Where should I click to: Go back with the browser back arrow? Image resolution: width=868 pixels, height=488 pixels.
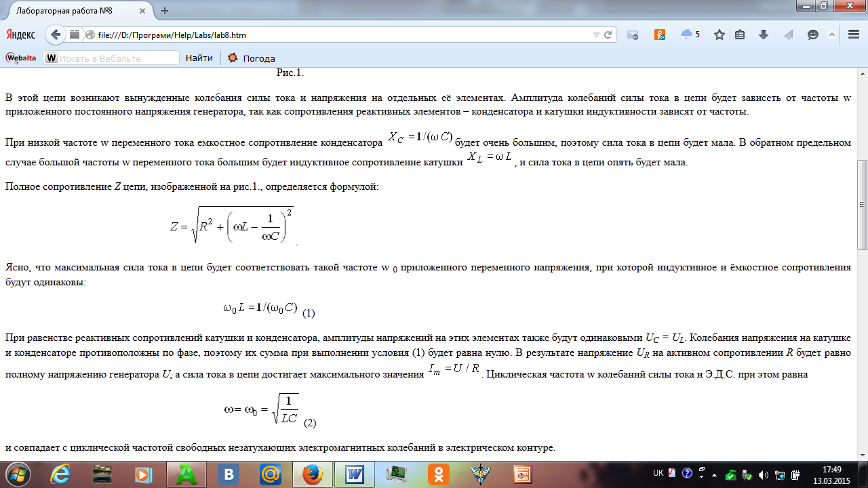(x=56, y=35)
